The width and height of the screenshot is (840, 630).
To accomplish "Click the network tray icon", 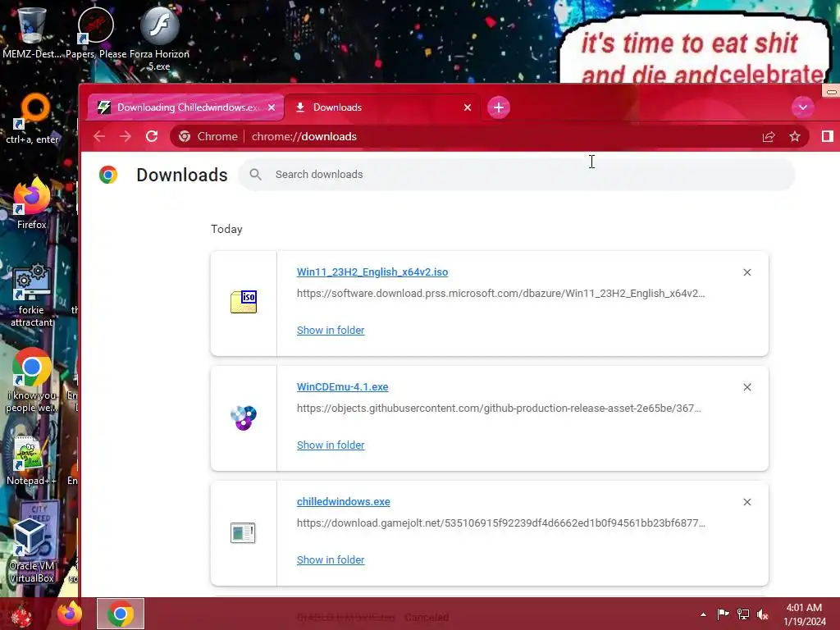I will click(x=743, y=614).
